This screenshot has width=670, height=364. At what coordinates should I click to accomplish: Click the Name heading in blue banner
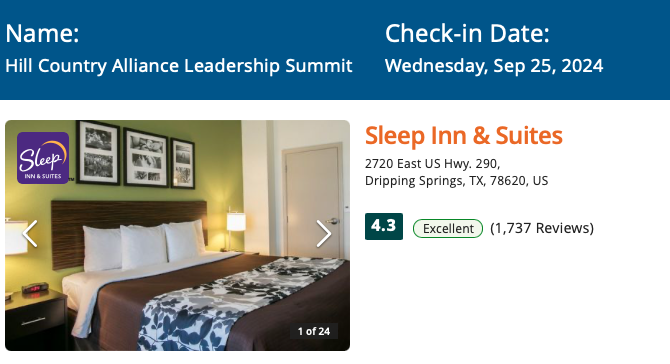tap(42, 33)
